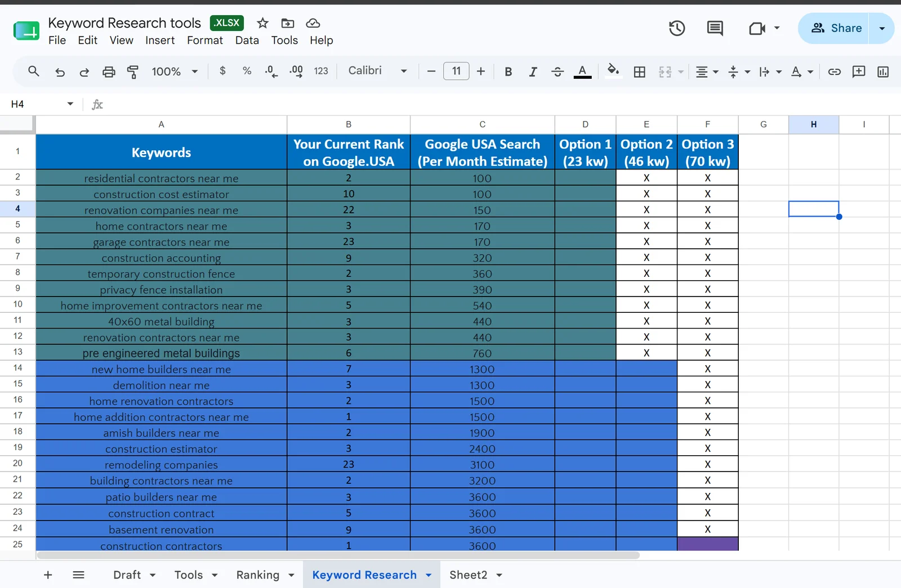Increase decimal places
This screenshot has height=588, width=901.
coord(296,71)
